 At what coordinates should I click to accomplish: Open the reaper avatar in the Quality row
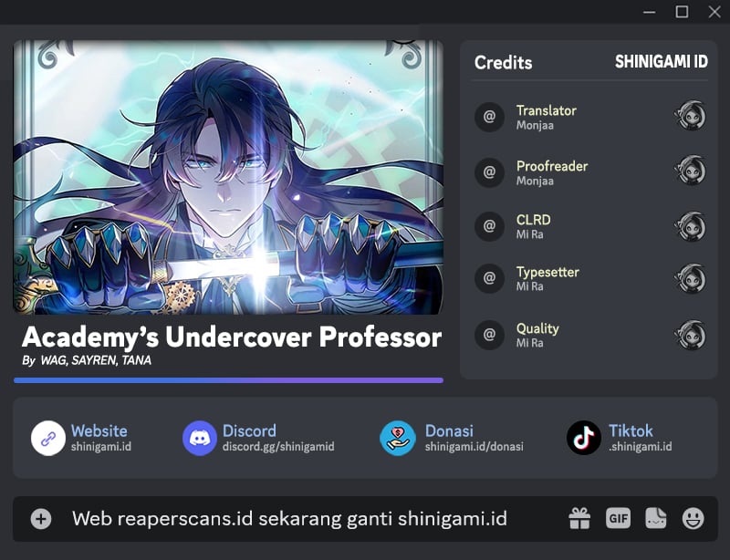[690, 335]
